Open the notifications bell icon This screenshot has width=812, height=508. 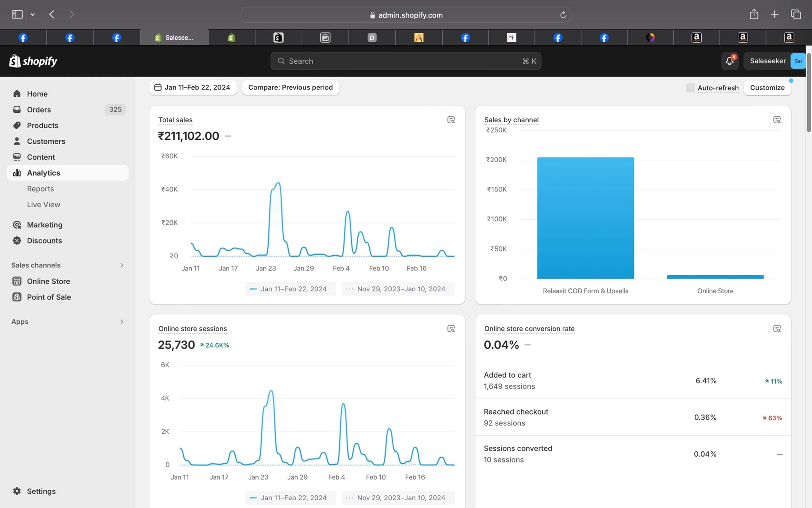729,61
